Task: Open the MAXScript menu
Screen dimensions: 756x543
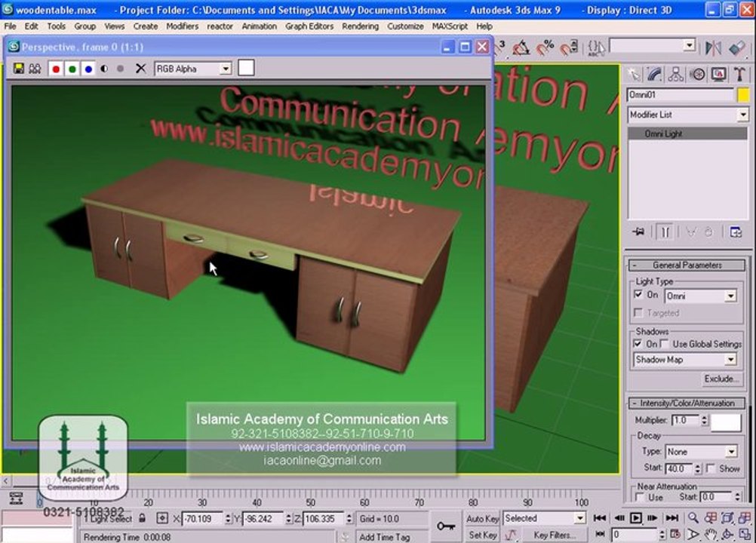Action: point(450,26)
